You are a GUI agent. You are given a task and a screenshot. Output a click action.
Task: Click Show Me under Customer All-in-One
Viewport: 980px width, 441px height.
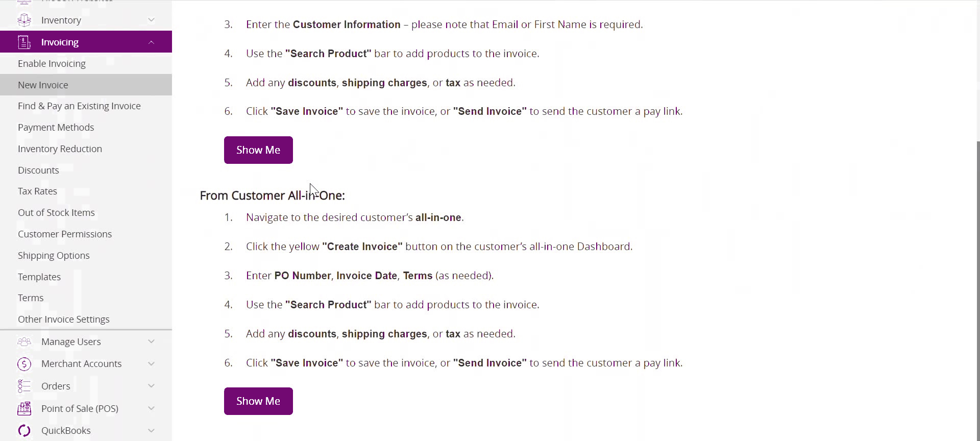pos(258,401)
